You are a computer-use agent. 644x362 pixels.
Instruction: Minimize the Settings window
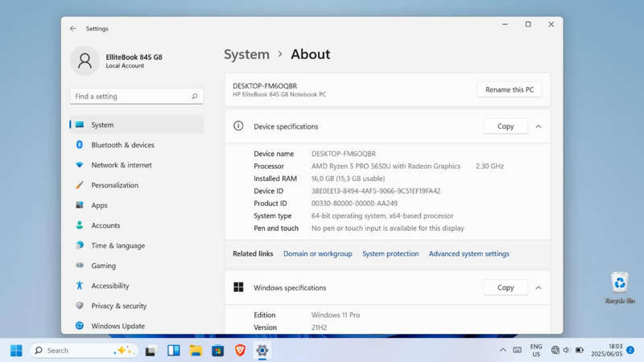pos(506,25)
